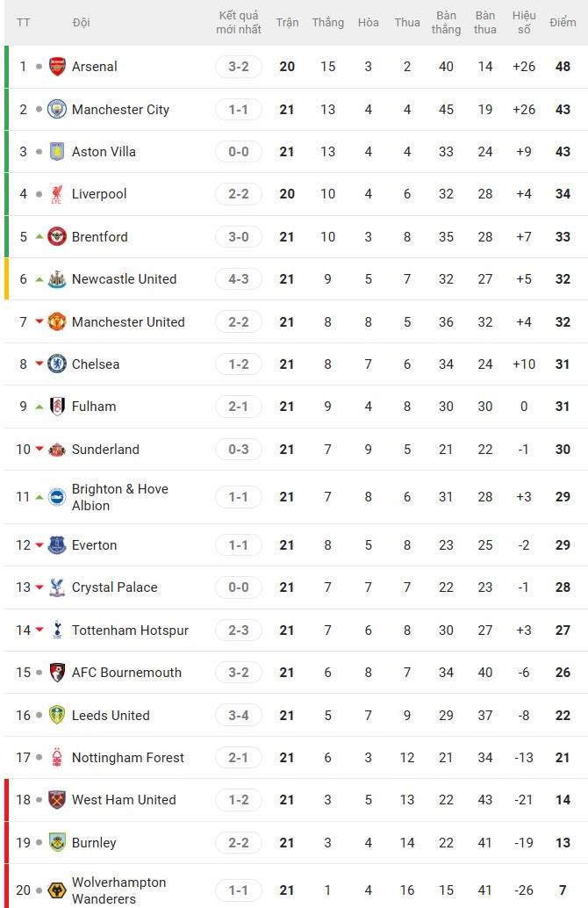Screen dimensions: 588x908
Task: Click the Kết quả mới nhất header
Action: (239, 22)
